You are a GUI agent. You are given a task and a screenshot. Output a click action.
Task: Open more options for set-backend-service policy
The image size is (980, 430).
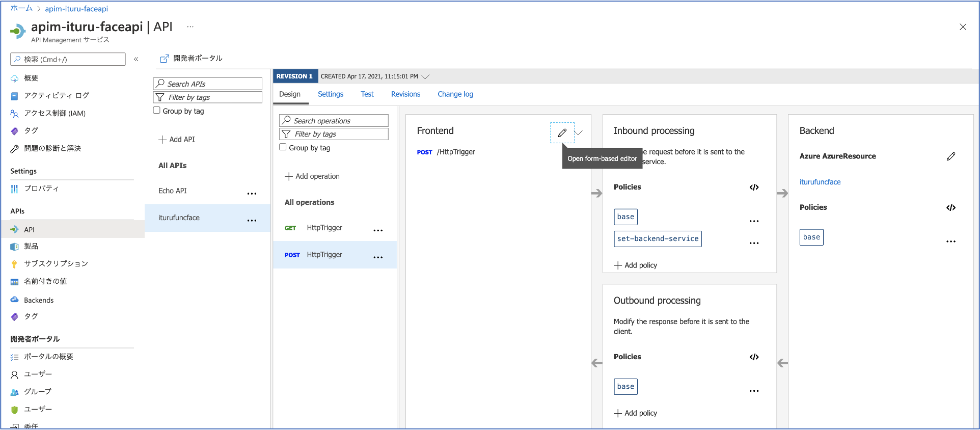754,243
